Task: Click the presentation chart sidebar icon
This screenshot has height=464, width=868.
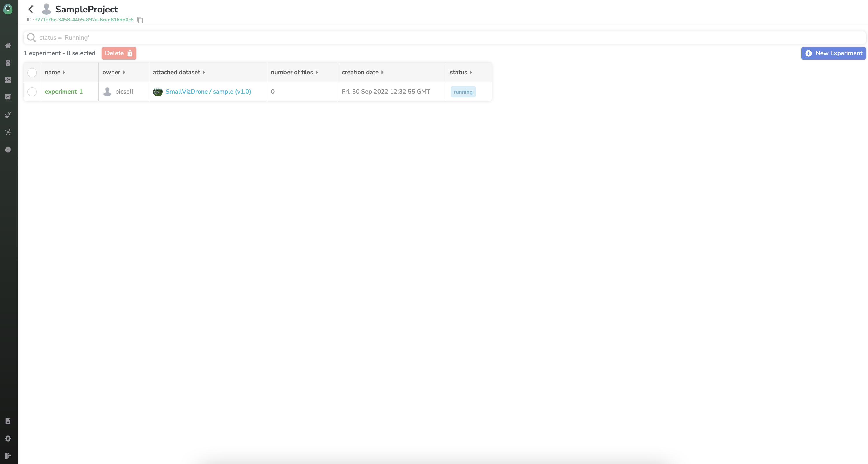Action: [8, 97]
